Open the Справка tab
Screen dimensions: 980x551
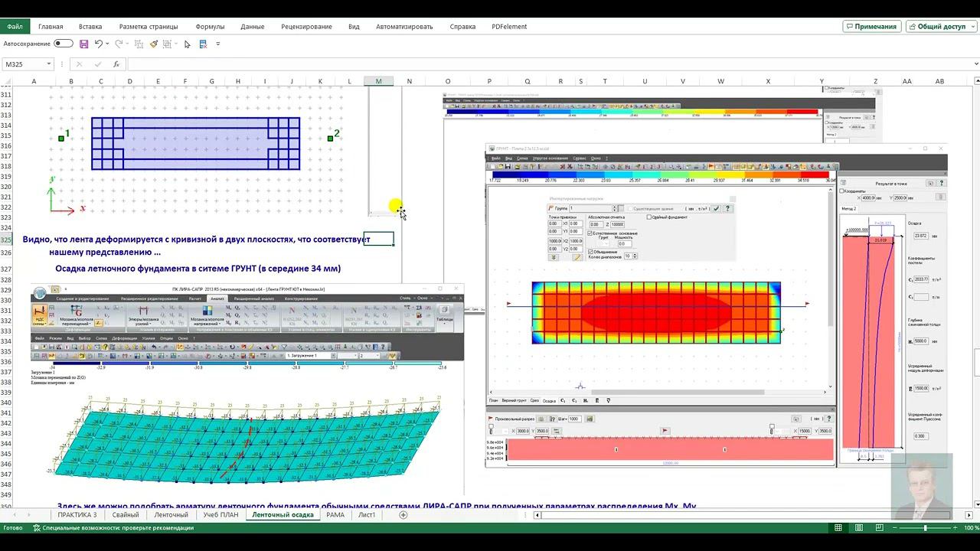pos(463,26)
